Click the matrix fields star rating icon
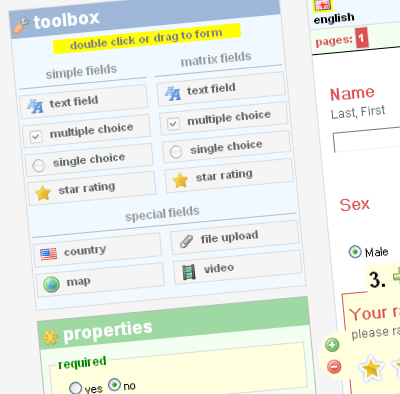This screenshot has height=394, width=400. (180, 180)
